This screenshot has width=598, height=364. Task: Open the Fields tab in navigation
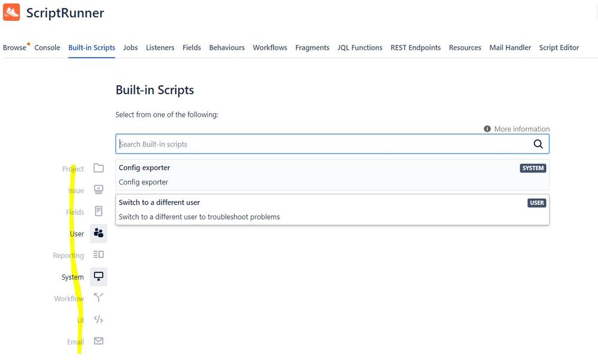[192, 48]
